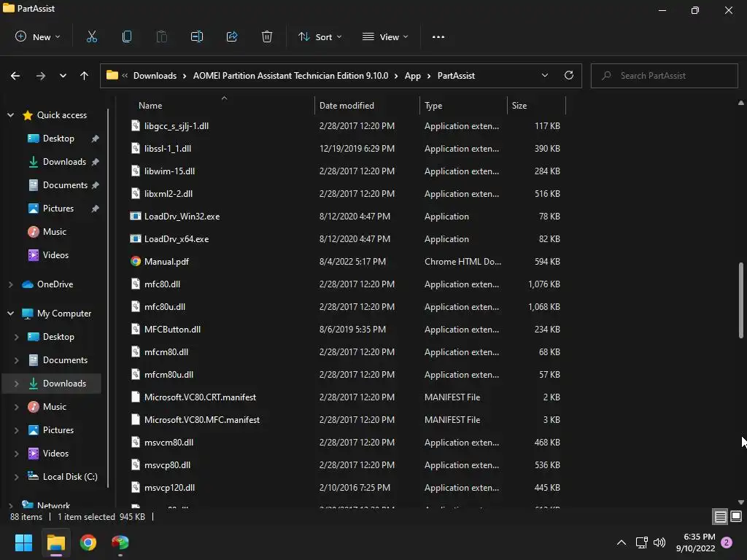The width and height of the screenshot is (747, 560).
Task: Click the Manual.pdf Chrome file icon
Action: click(136, 262)
